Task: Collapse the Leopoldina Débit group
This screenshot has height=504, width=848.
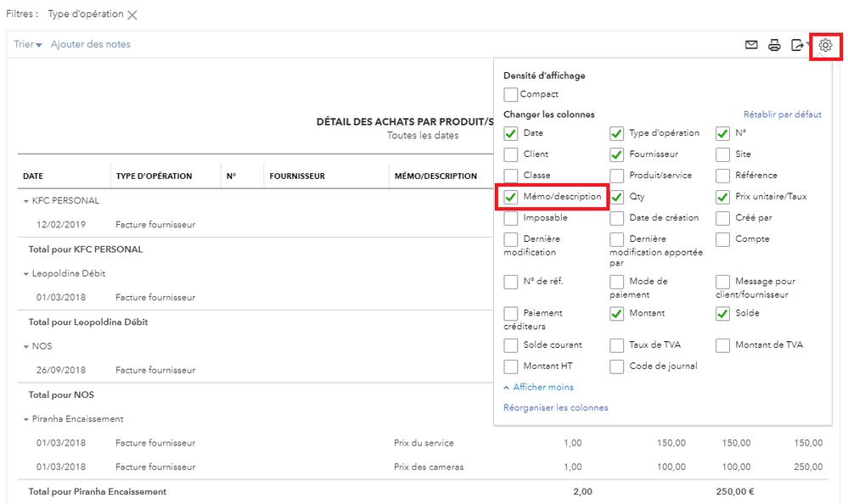Action: click(x=25, y=274)
